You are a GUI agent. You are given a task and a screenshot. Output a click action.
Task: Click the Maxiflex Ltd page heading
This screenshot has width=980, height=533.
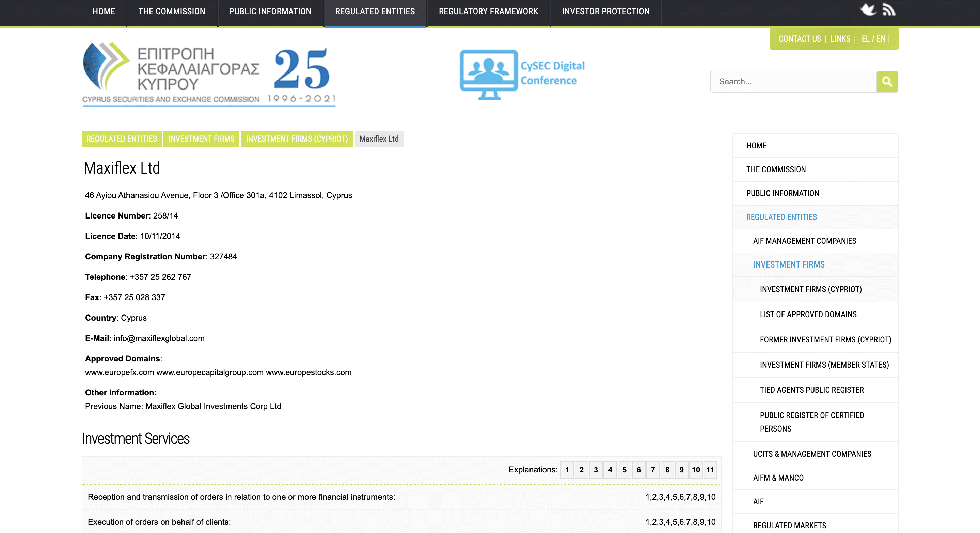pyautogui.click(x=122, y=168)
